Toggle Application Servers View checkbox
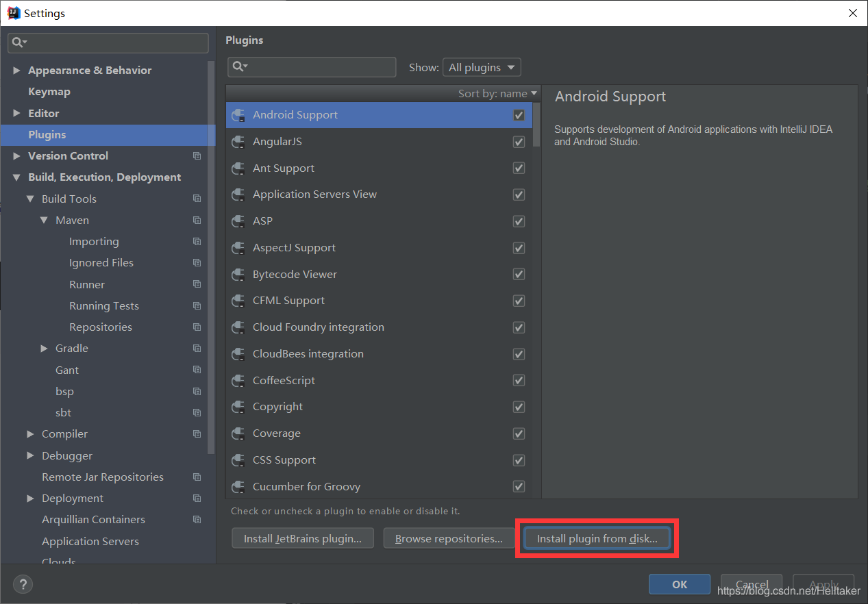868x604 pixels. (x=519, y=194)
